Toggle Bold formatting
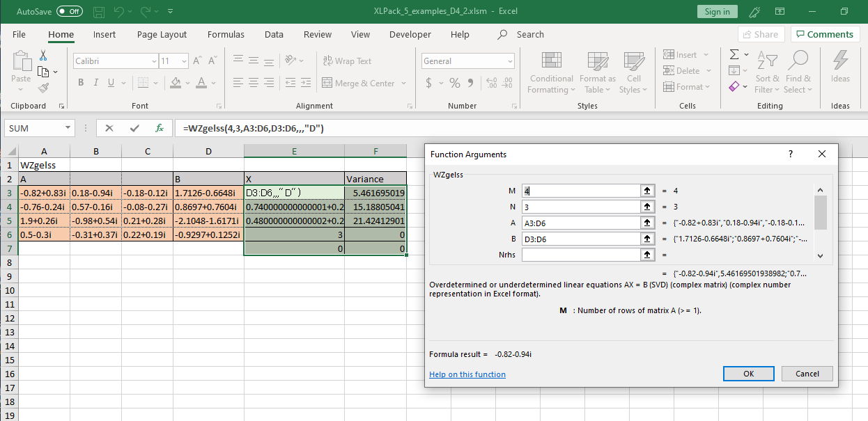 [x=81, y=83]
